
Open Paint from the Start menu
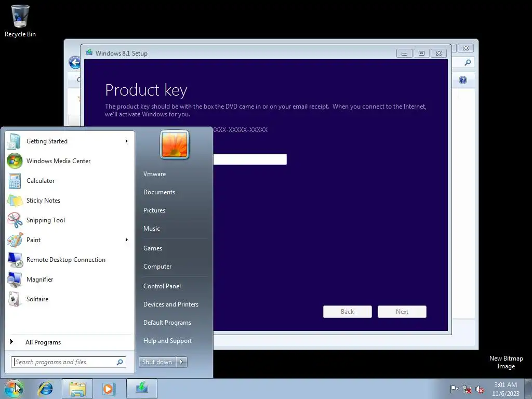coord(70,240)
